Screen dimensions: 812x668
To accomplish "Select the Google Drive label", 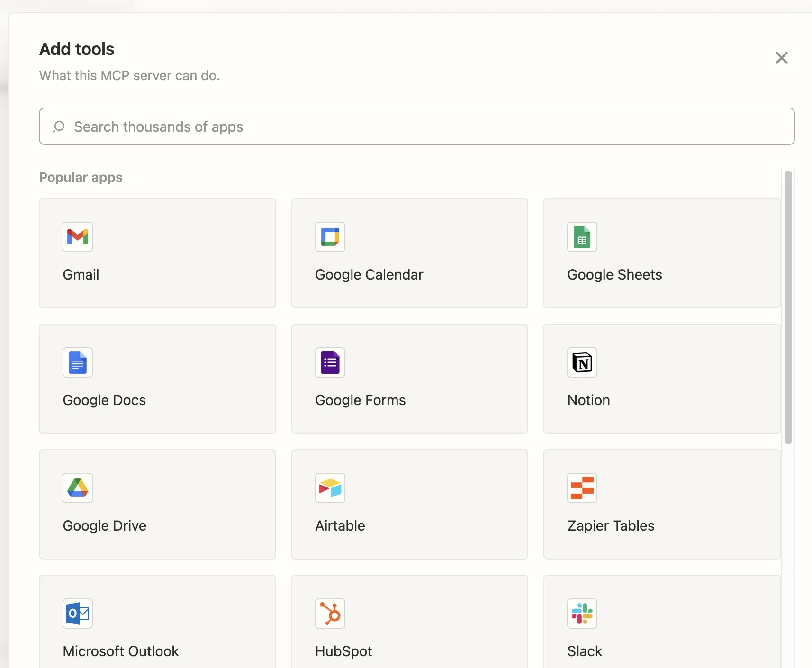I will (104, 526).
